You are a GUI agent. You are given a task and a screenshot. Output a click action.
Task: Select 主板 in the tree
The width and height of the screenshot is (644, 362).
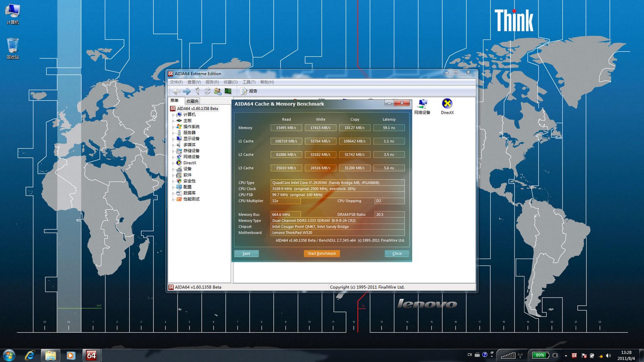point(184,121)
